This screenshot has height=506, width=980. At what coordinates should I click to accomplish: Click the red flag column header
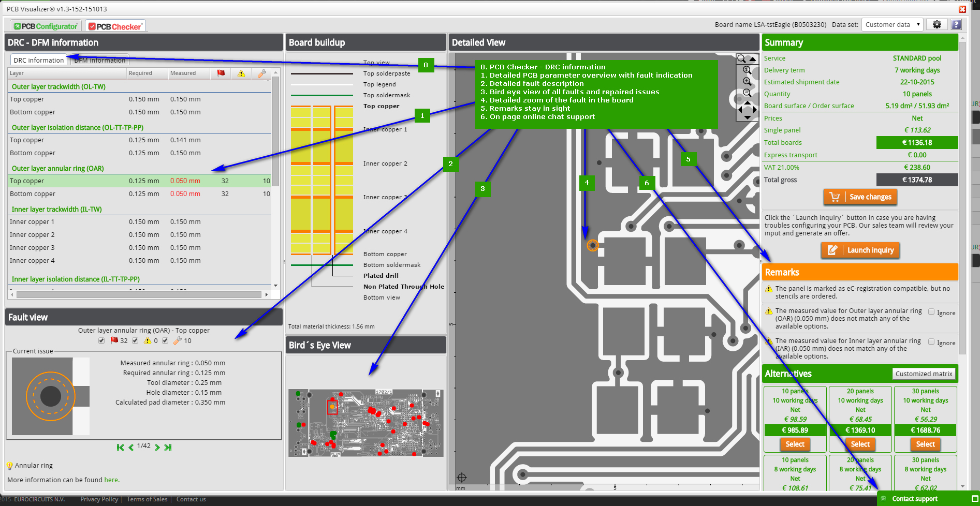pos(221,73)
